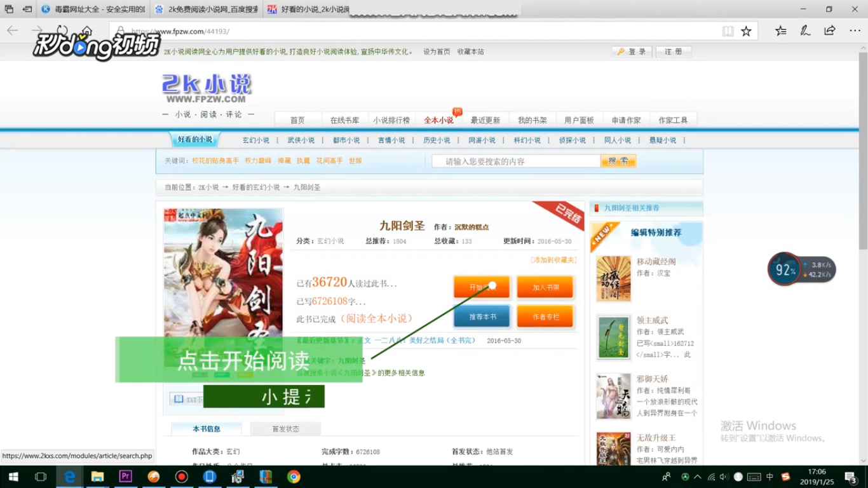Click the set tabs aside icon
Image resolution: width=868 pixels, height=488 pixels.
[x=27, y=10]
